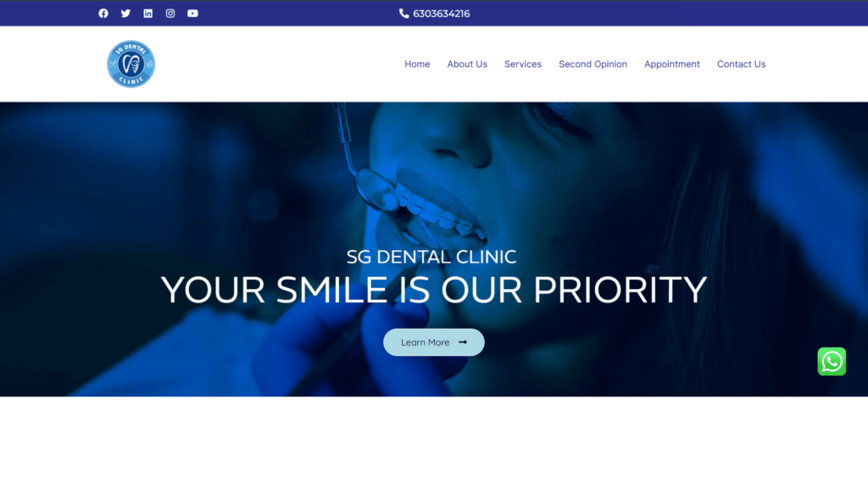
Task: Go to the Instagram icon link
Action: [170, 14]
